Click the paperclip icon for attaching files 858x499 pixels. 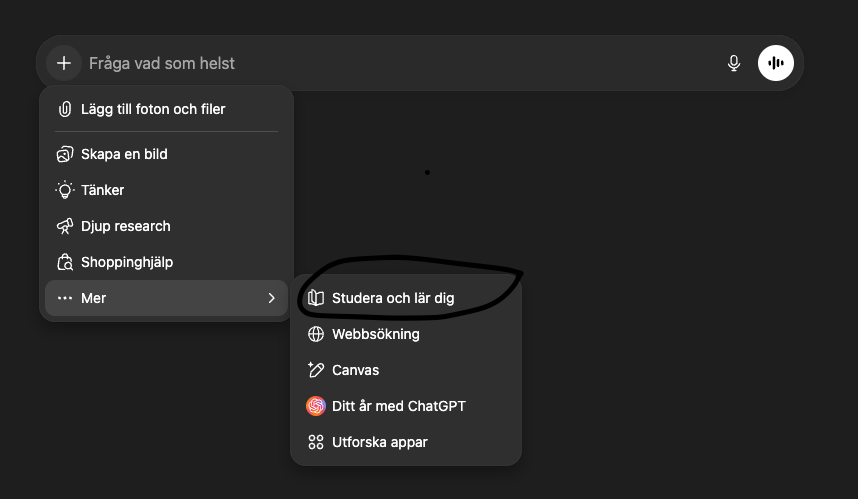[65, 109]
